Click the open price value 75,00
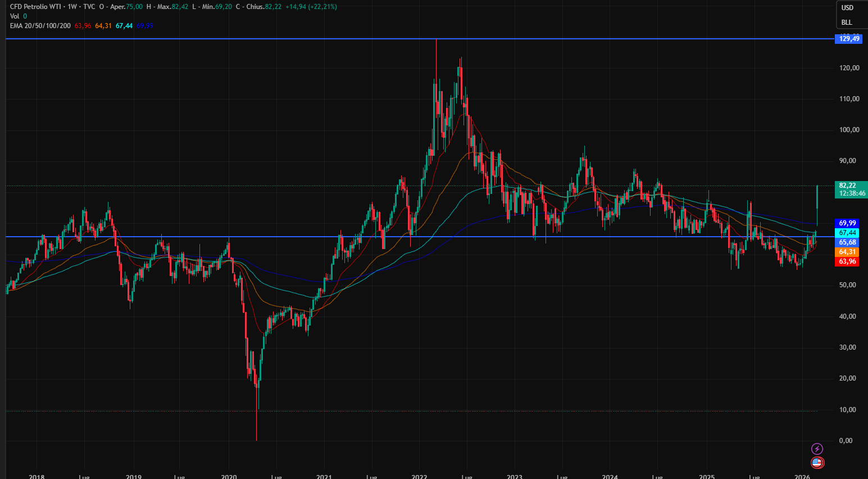This screenshot has width=868, height=479. 134,7
